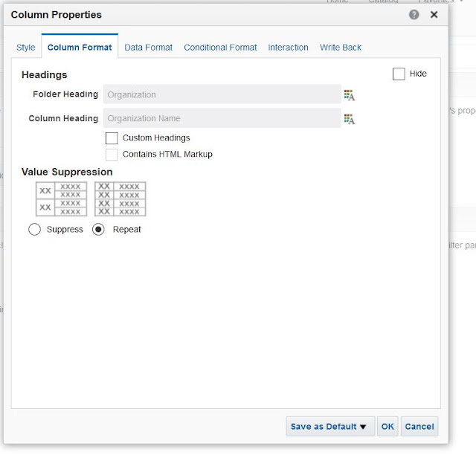The image size is (476, 455).
Task: Go to the Conditional Format tab
Action: pos(220,48)
